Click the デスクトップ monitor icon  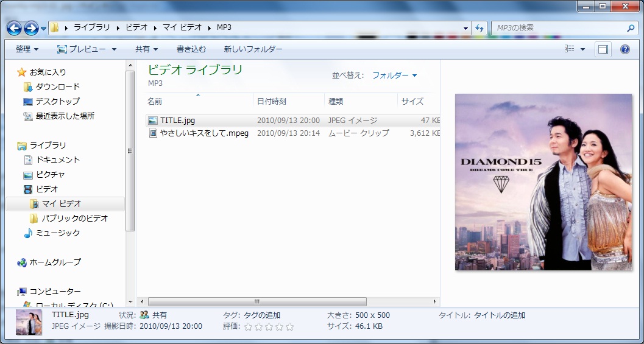pos(28,102)
